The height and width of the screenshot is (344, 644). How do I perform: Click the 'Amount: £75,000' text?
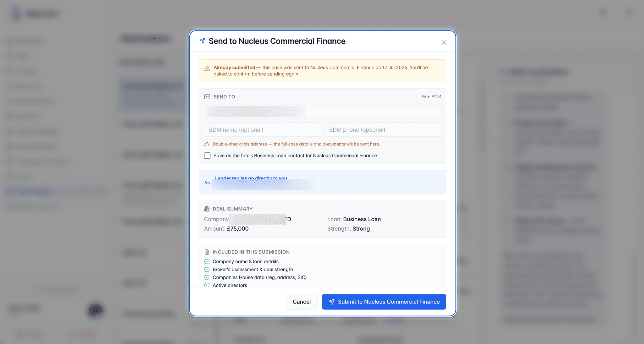tap(226, 229)
